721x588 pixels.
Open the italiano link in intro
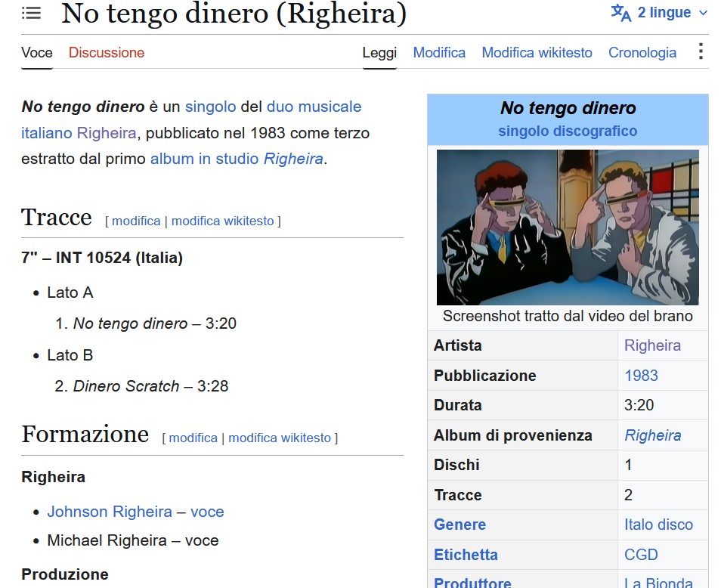(46, 133)
